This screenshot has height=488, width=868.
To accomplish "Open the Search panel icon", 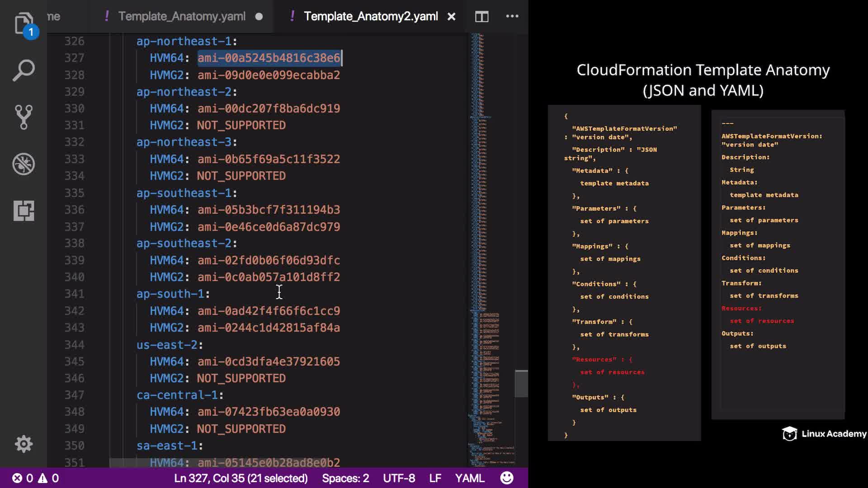I will coord(24,70).
